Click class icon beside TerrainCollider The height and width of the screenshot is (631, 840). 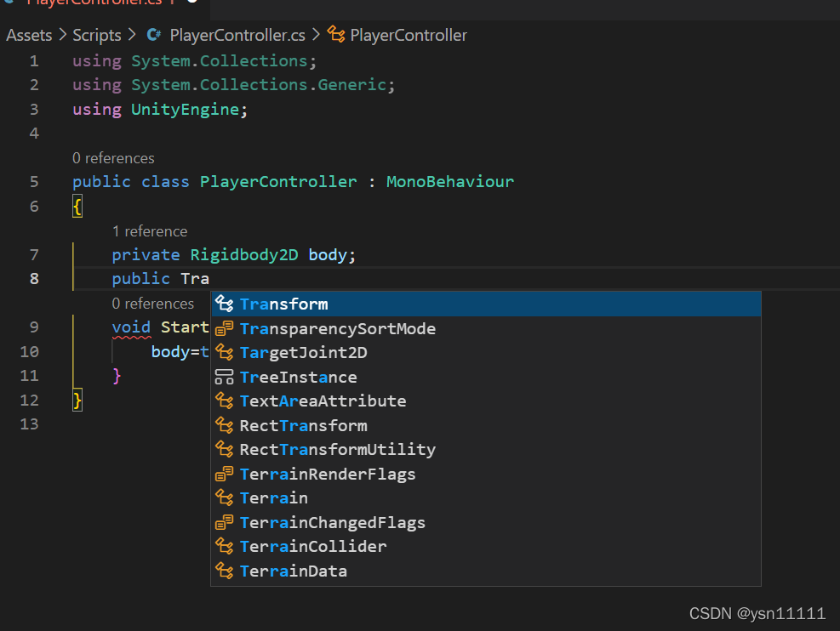[224, 546]
